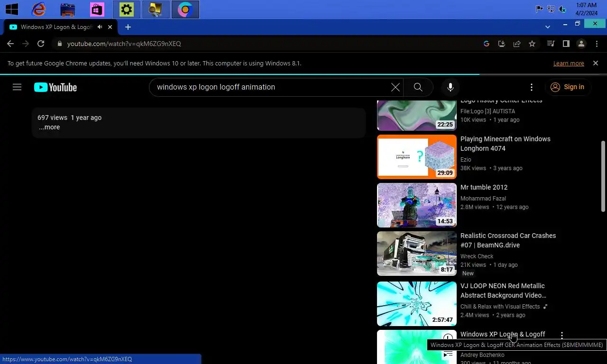Image resolution: width=607 pixels, height=364 pixels.
Task: Visit the Andrey Bozhenko channel
Action: [x=482, y=355]
